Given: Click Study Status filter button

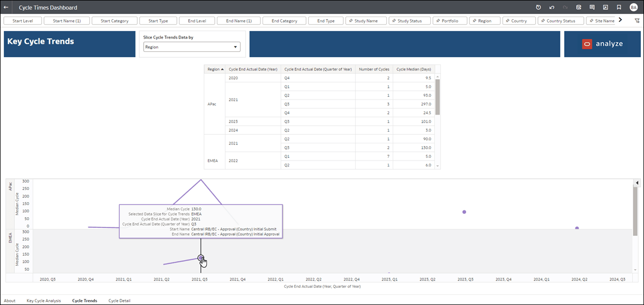Looking at the screenshot, I should [409, 21].
